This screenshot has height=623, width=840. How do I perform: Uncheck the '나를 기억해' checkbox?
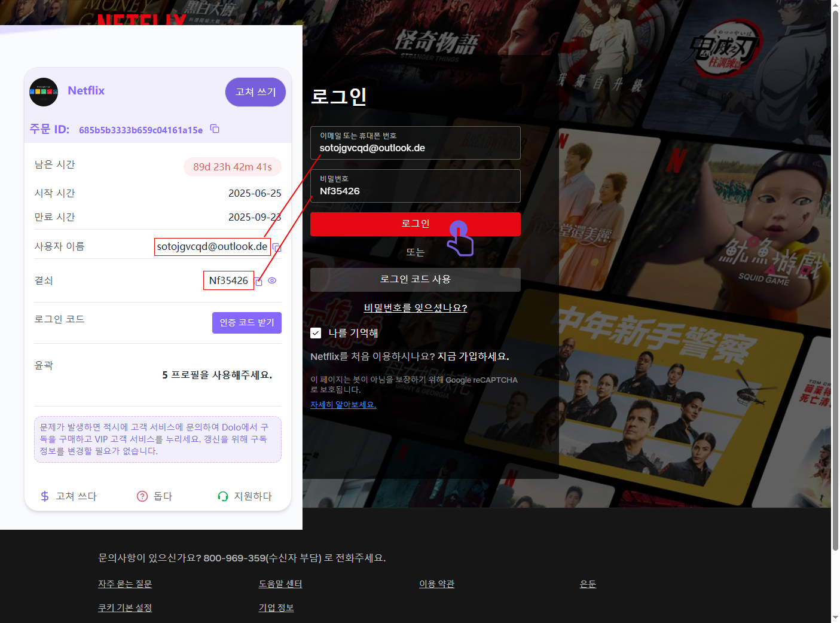pyautogui.click(x=316, y=333)
